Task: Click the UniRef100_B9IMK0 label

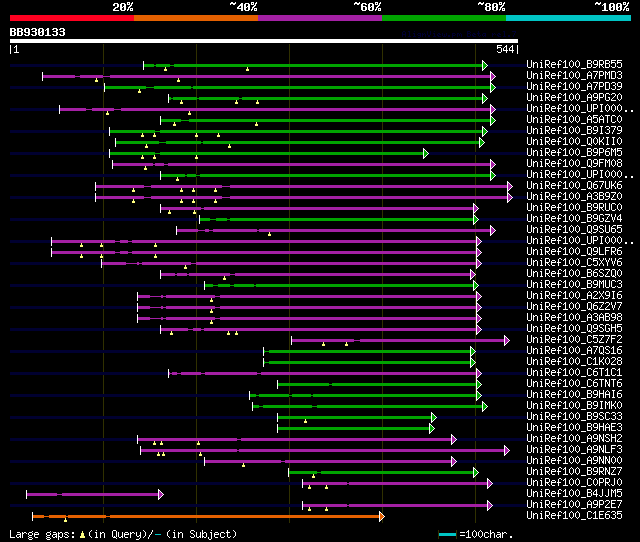Action: tap(574, 406)
